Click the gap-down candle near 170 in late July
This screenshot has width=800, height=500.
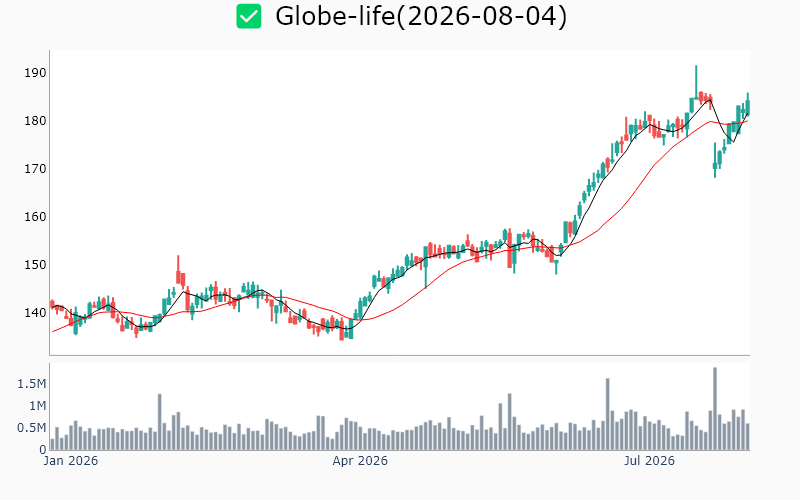[x=715, y=160]
